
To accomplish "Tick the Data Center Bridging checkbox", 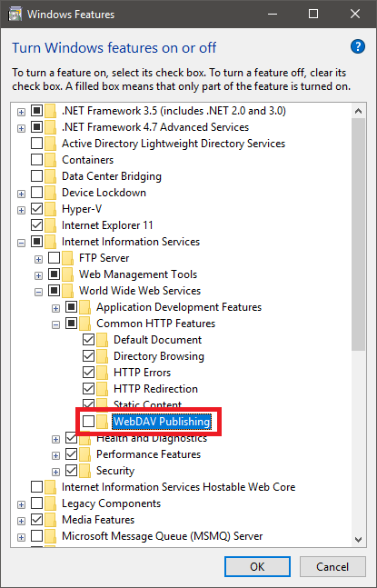I will (36, 176).
